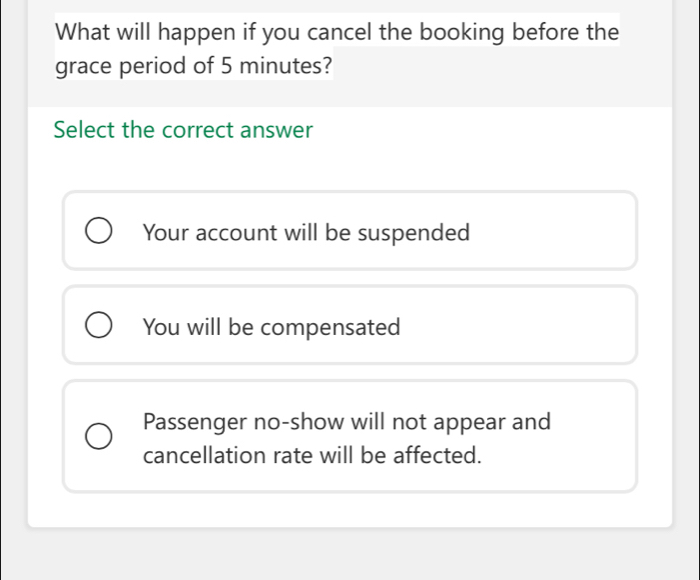700x580 pixels.
Task: Click the word "You" in the second option
Action: (x=160, y=327)
